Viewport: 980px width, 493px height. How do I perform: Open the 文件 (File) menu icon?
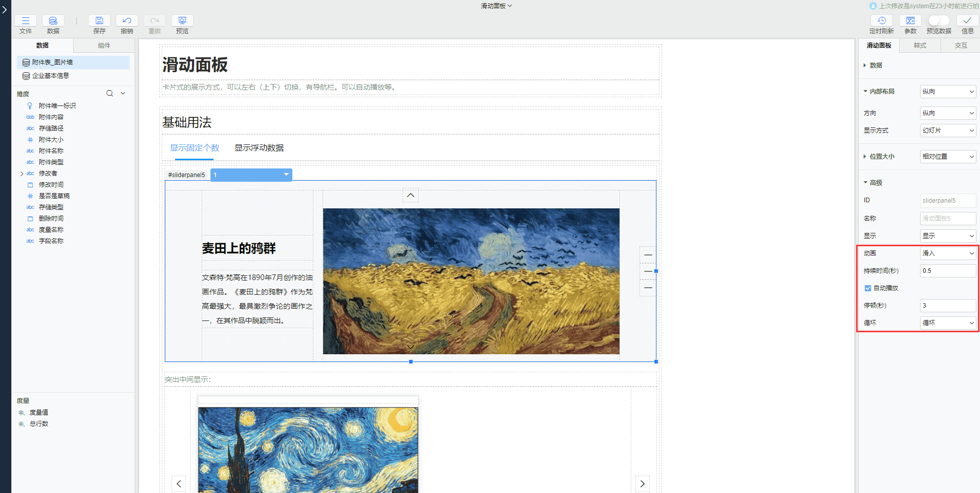click(x=26, y=21)
